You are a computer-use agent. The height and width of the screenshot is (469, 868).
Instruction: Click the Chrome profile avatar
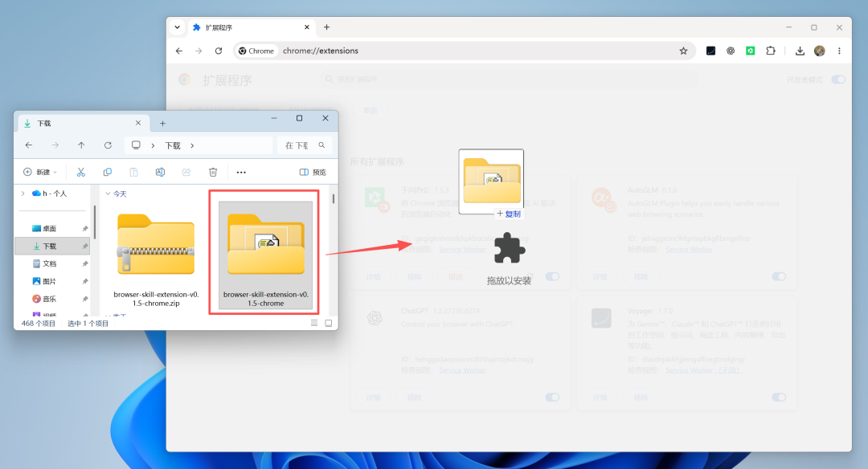click(820, 51)
